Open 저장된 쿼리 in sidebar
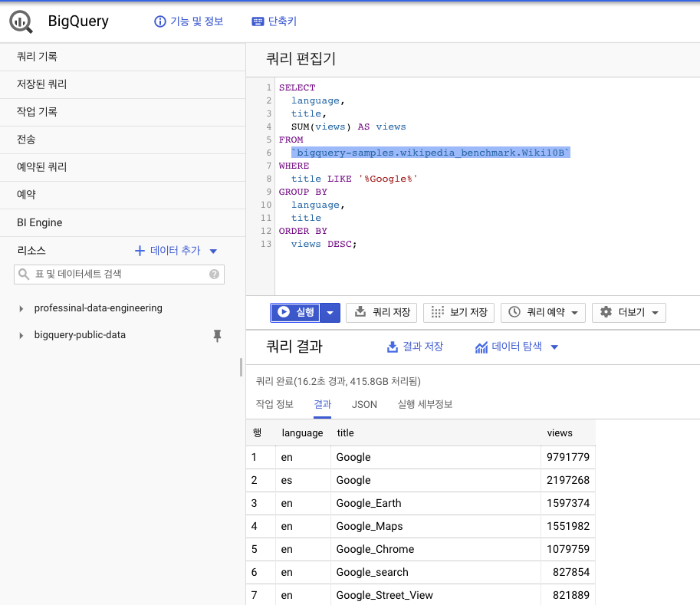 [x=123, y=85]
